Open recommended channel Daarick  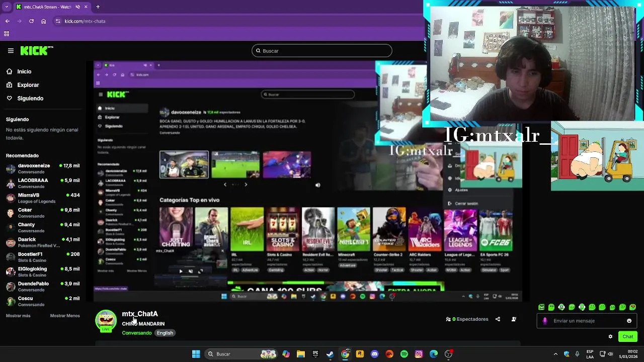click(43, 242)
